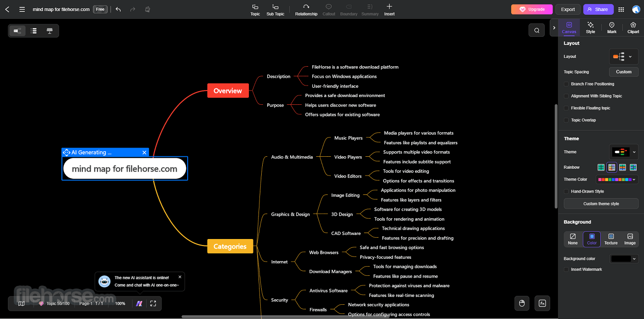
Task: Open the Insert menu
Action: point(389,10)
